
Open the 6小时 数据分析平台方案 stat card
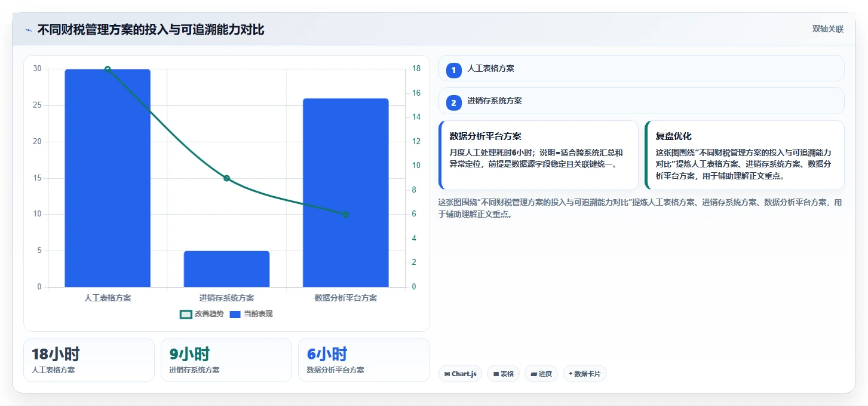364,360
